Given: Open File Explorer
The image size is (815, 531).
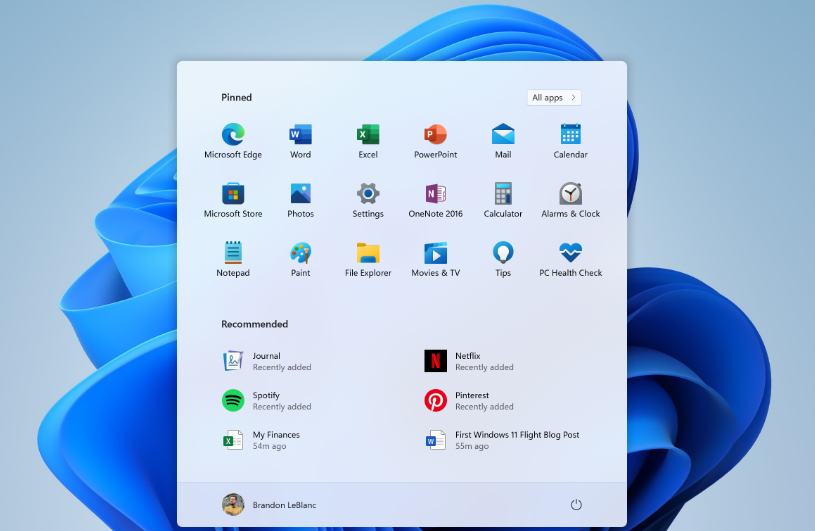Looking at the screenshot, I should pyautogui.click(x=368, y=259).
